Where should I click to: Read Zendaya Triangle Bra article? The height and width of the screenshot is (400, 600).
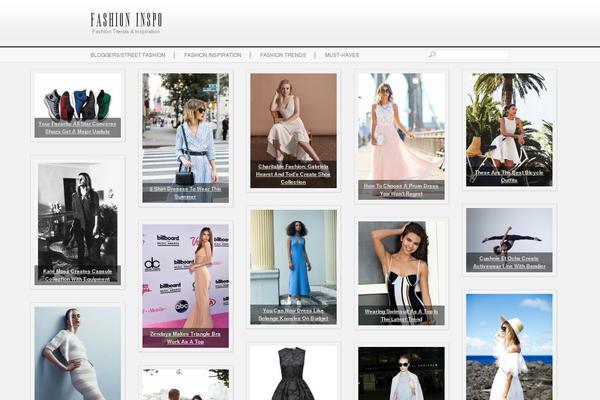click(x=186, y=338)
